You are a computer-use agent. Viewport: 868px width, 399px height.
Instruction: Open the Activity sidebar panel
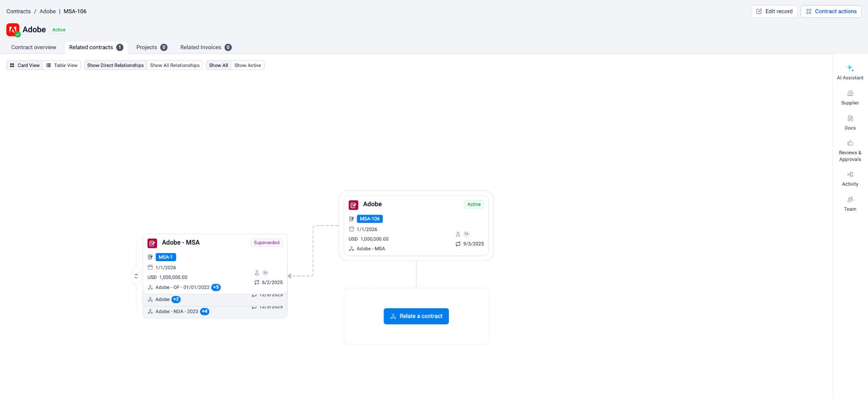click(x=850, y=179)
